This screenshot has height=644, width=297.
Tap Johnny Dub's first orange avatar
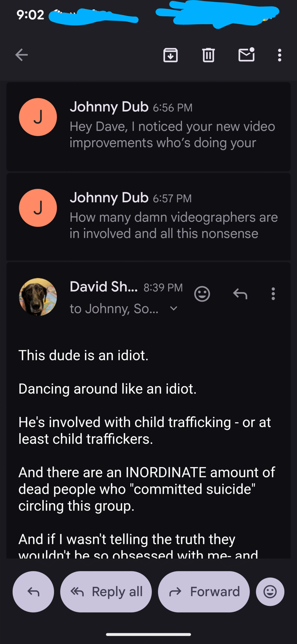pos(38,117)
